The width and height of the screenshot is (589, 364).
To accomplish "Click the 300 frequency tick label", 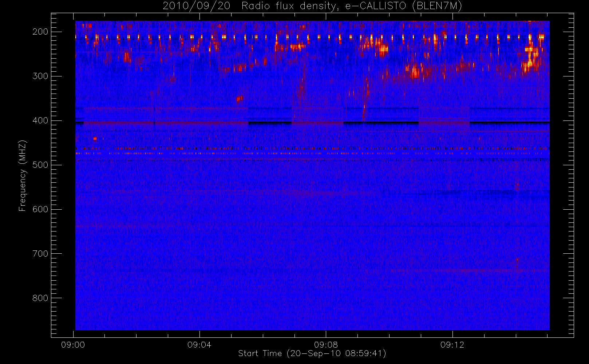I will pos(40,76).
